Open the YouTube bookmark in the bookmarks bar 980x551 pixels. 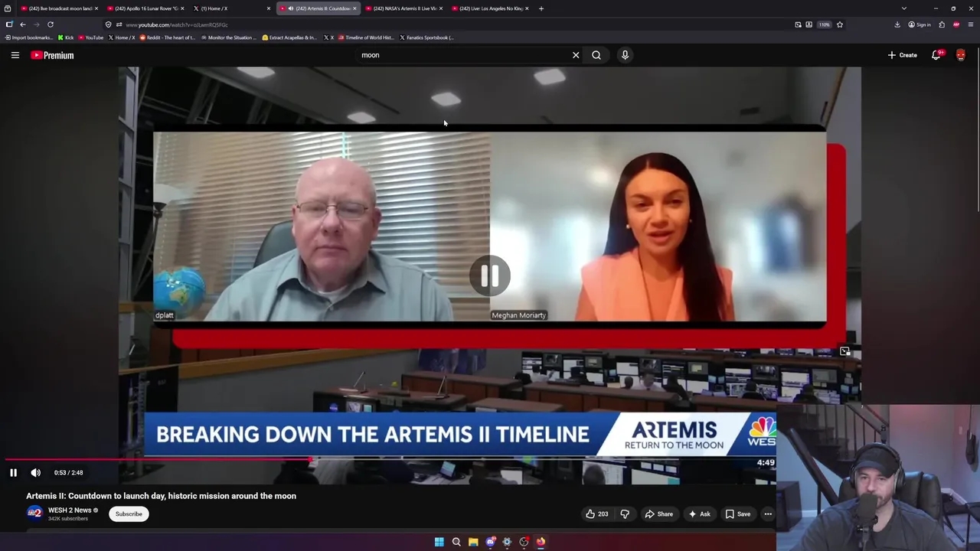(91, 37)
